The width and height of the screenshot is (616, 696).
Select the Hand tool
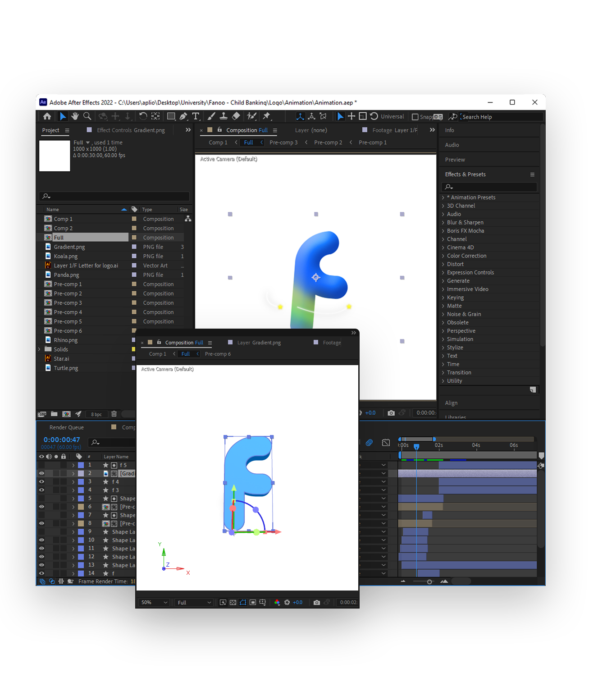[x=75, y=116]
